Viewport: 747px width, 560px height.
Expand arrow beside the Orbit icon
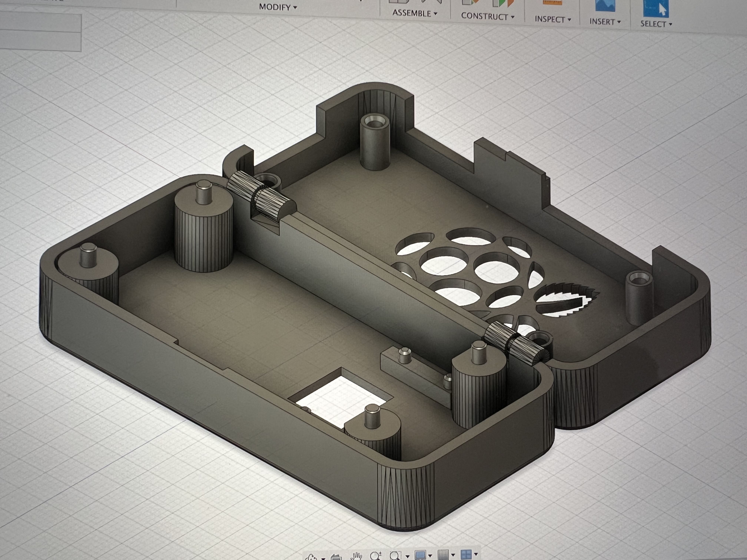(x=323, y=559)
